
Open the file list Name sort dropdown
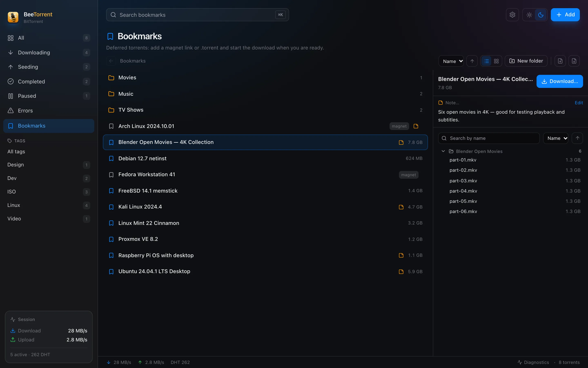click(556, 138)
